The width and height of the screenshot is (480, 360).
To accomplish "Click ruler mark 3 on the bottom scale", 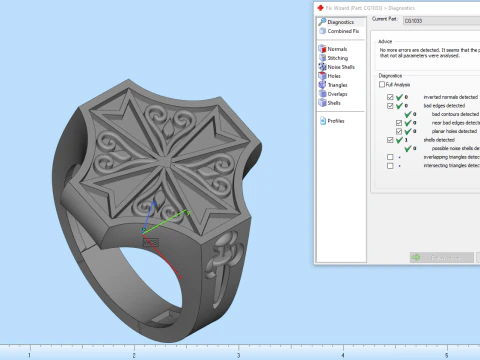I will (x=238, y=355).
